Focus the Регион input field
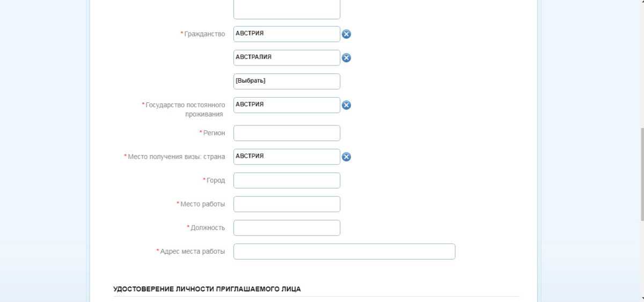Viewport: 644px width, 302px height. tap(287, 133)
